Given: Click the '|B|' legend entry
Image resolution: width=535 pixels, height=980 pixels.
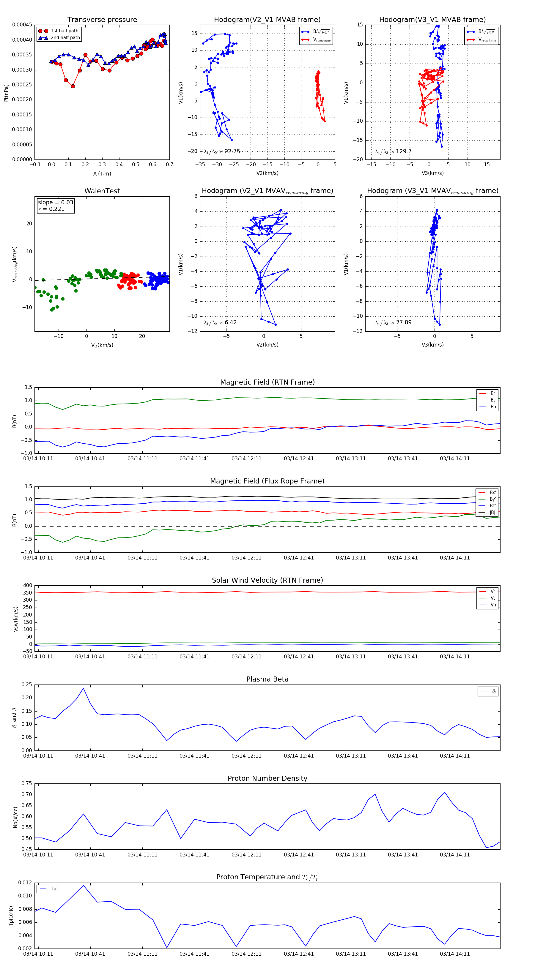Looking at the screenshot, I should coord(487,513).
